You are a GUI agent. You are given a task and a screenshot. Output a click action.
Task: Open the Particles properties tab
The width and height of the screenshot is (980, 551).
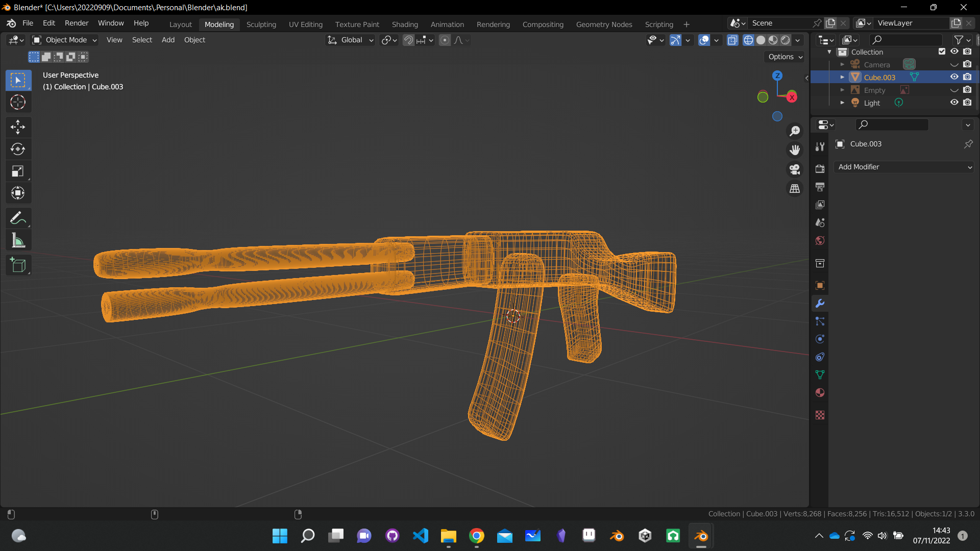(820, 321)
